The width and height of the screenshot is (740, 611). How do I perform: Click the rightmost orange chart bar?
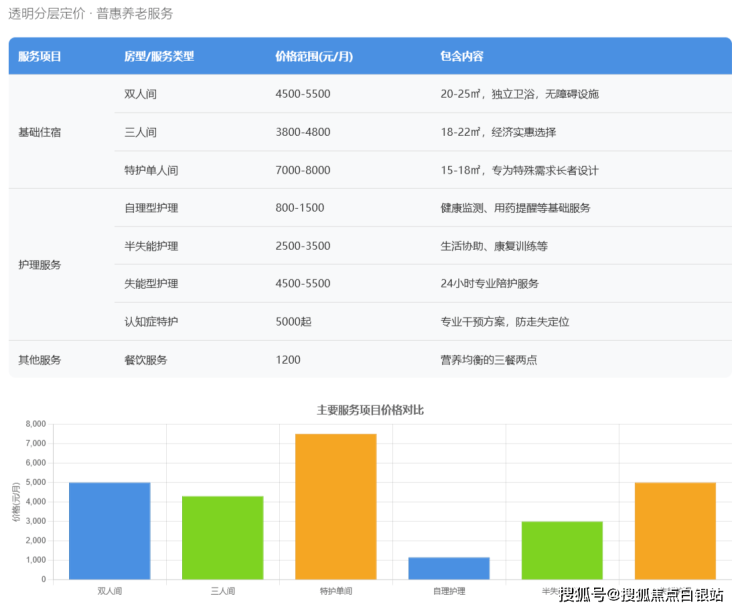[675, 530]
